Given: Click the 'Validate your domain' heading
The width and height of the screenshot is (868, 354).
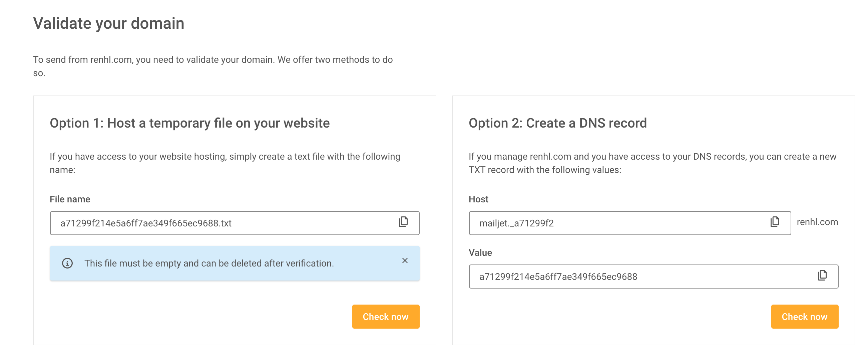Looking at the screenshot, I should [108, 23].
